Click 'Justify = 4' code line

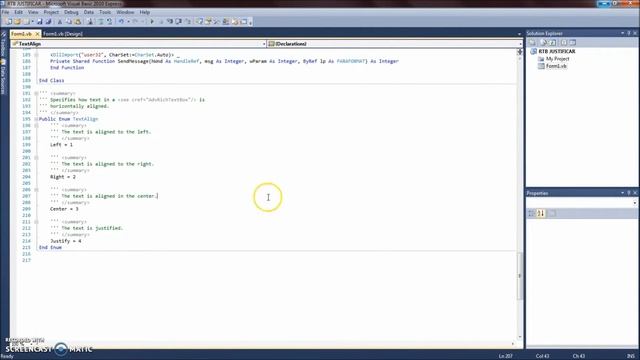65,241
